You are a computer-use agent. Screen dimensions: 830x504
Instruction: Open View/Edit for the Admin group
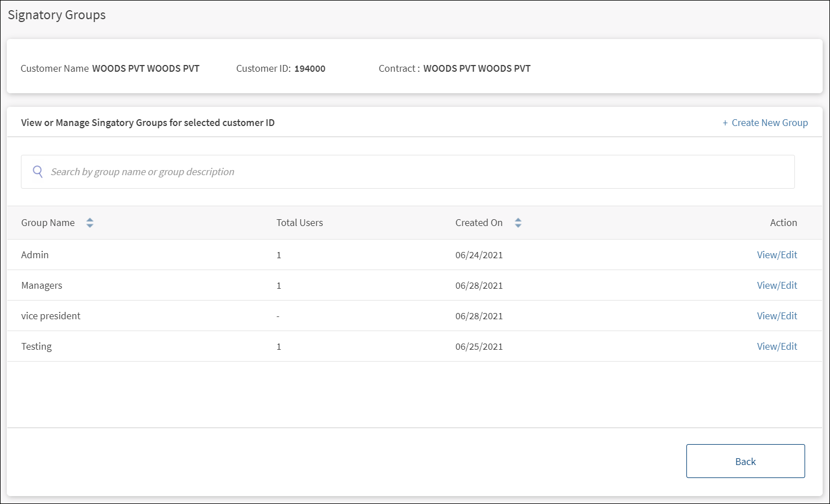click(x=777, y=255)
